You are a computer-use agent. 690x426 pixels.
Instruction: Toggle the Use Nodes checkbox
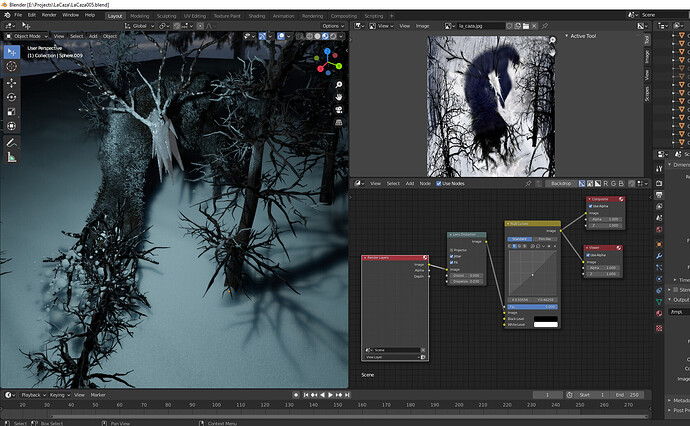439,184
